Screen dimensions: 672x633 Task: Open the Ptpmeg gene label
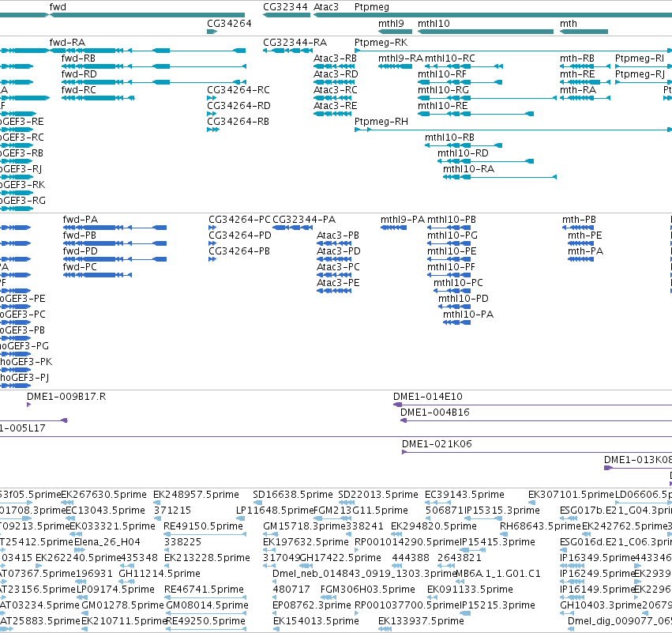tap(372, 7)
